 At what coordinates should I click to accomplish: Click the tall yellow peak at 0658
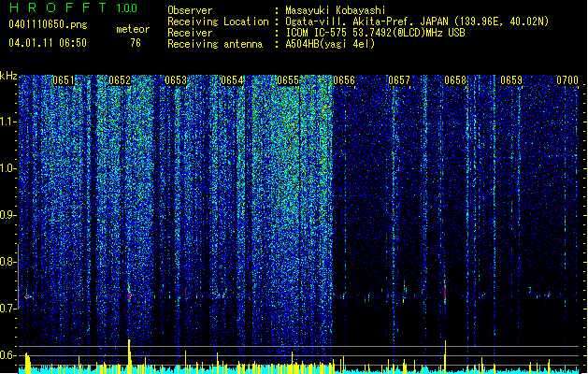(x=445, y=356)
